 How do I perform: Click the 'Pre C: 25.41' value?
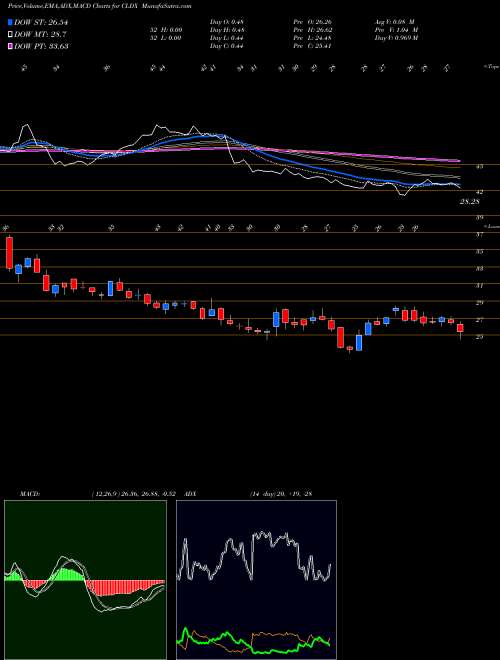(314, 46)
